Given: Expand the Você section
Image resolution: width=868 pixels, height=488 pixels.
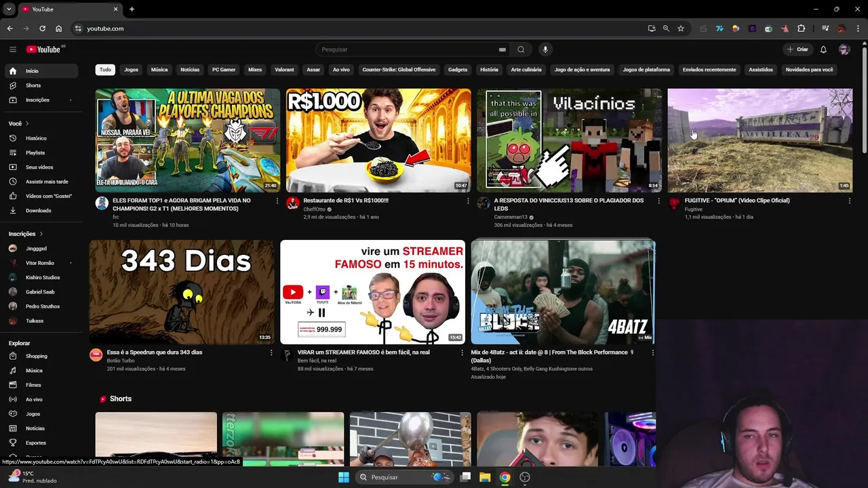Looking at the screenshot, I should [x=19, y=123].
